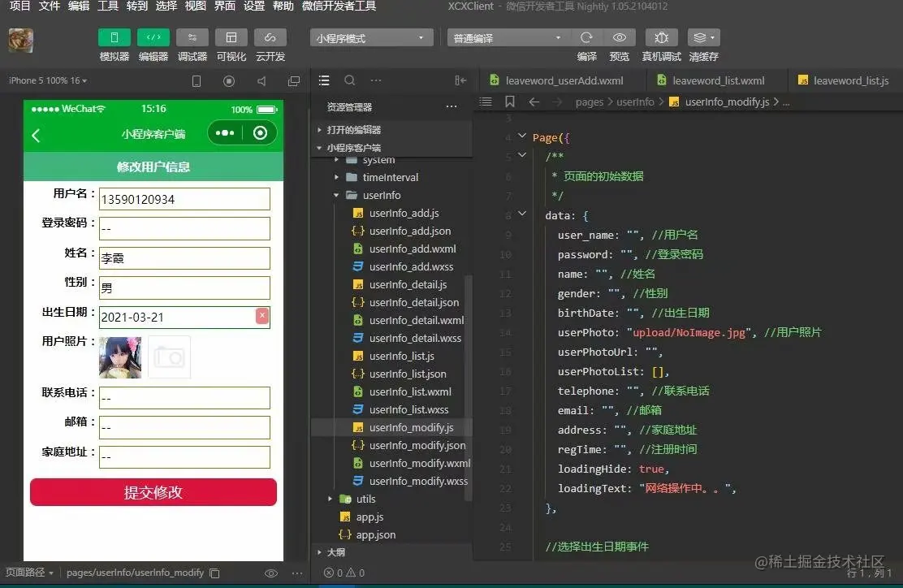Click the uploaded user photo thumbnail
This screenshot has width=903, height=588.
[120, 357]
